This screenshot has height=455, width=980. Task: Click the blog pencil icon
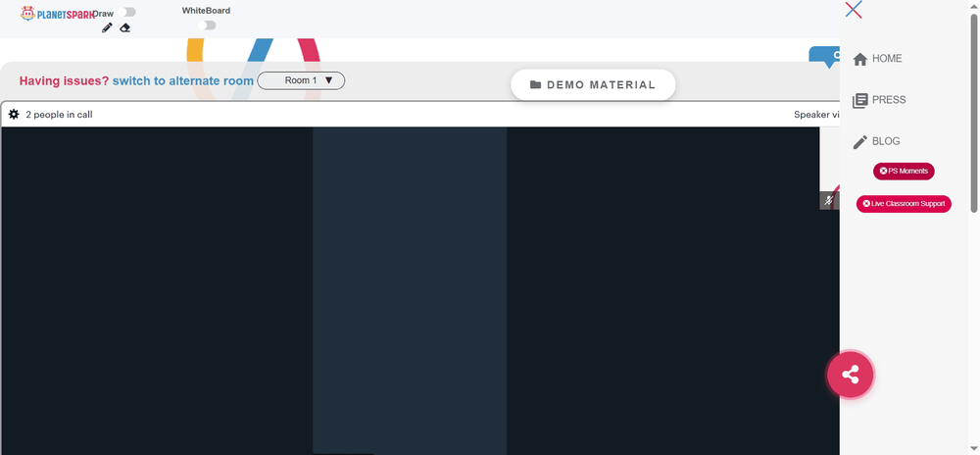pos(860,142)
